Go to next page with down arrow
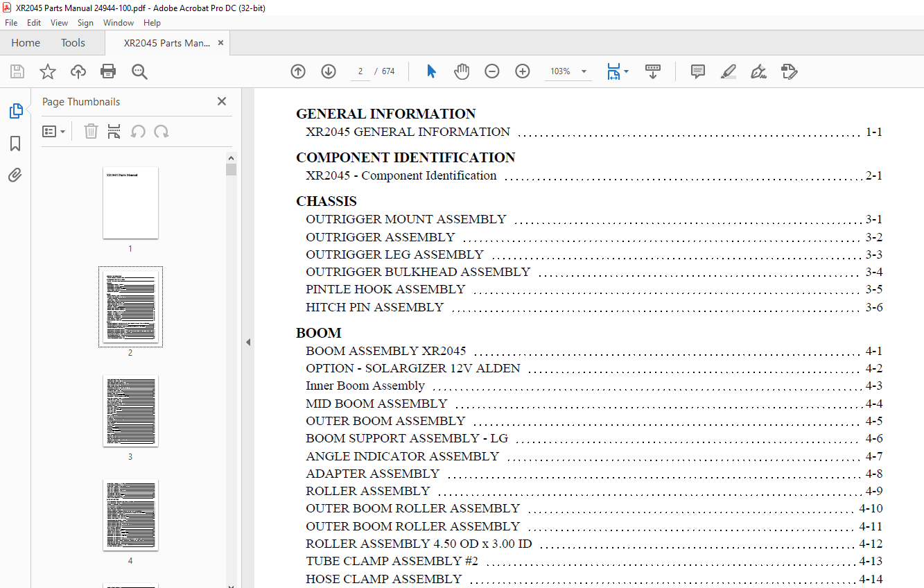 tap(329, 71)
